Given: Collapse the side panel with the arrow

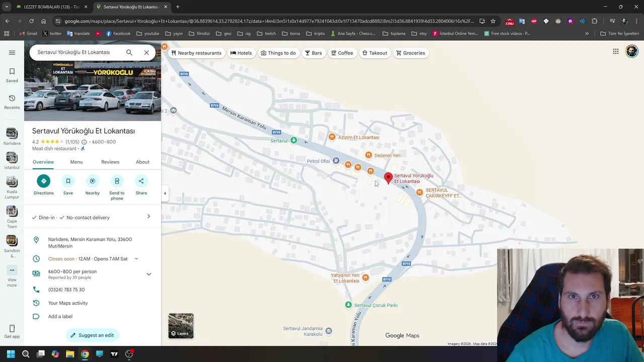Looking at the screenshot, I should click(165, 193).
